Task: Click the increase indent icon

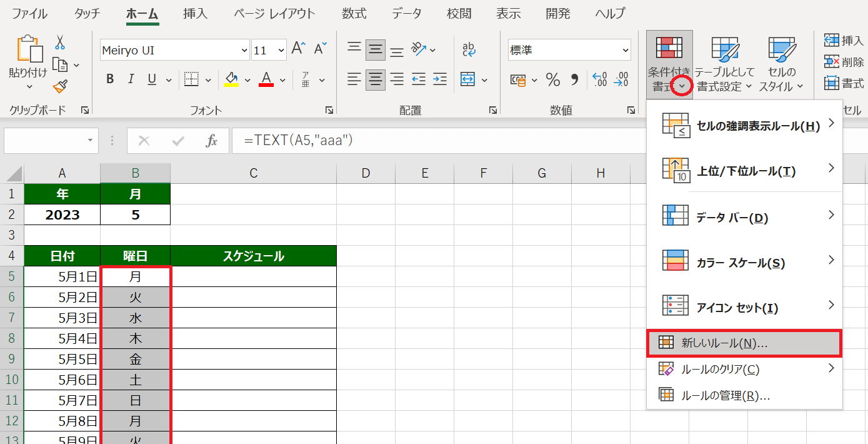Action: [440, 79]
